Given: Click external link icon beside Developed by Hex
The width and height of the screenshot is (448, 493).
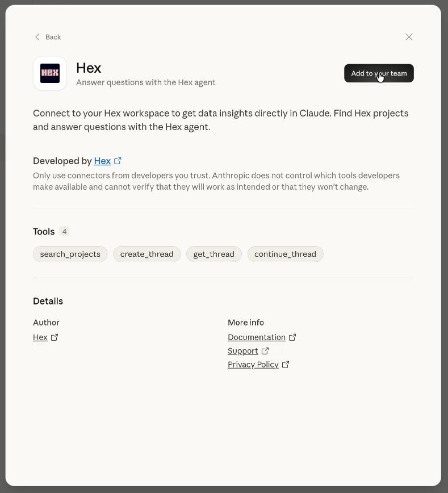Looking at the screenshot, I should (x=118, y=161).
